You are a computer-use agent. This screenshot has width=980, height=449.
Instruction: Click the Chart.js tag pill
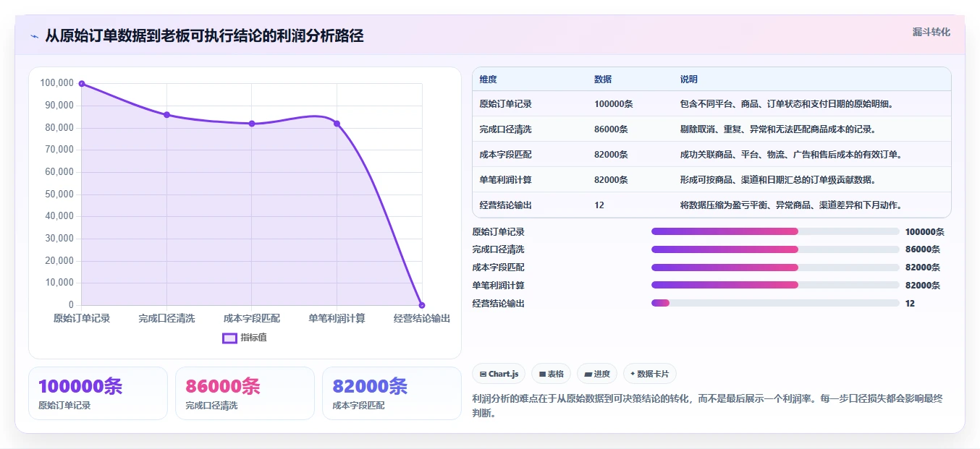[499, 374]
